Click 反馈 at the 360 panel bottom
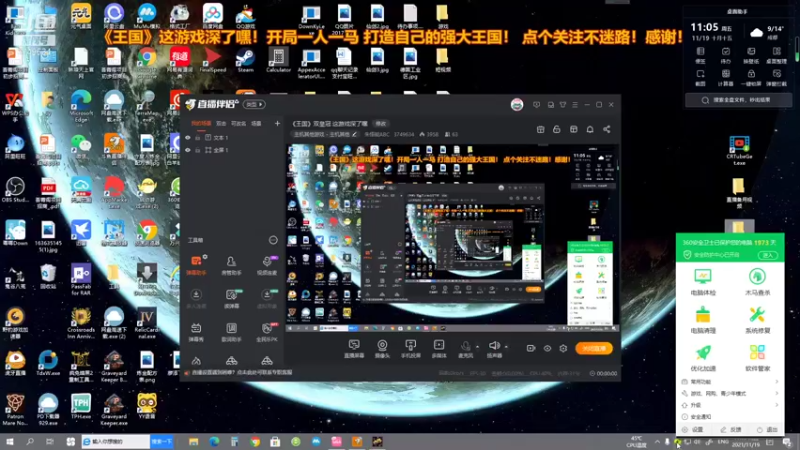The image size is (800, 450). pos(730,430)
